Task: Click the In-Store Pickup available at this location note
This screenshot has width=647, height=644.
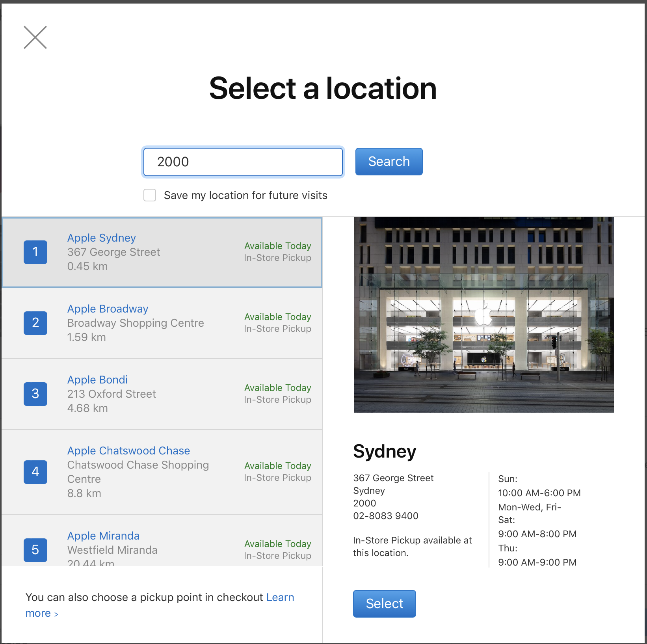Action: [413, 547]
